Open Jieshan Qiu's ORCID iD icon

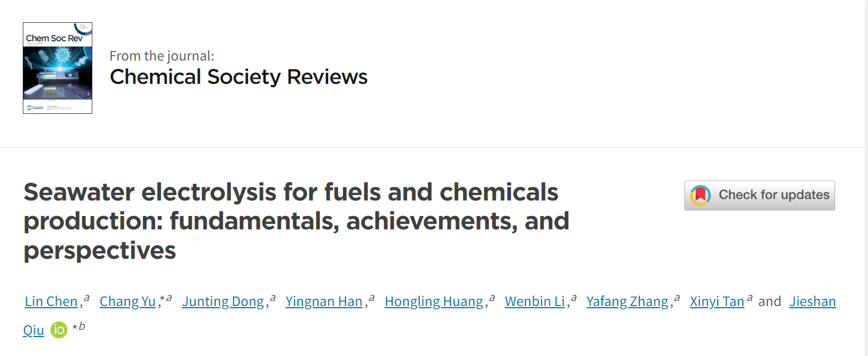pyautogui.click(x=59, y=330)
